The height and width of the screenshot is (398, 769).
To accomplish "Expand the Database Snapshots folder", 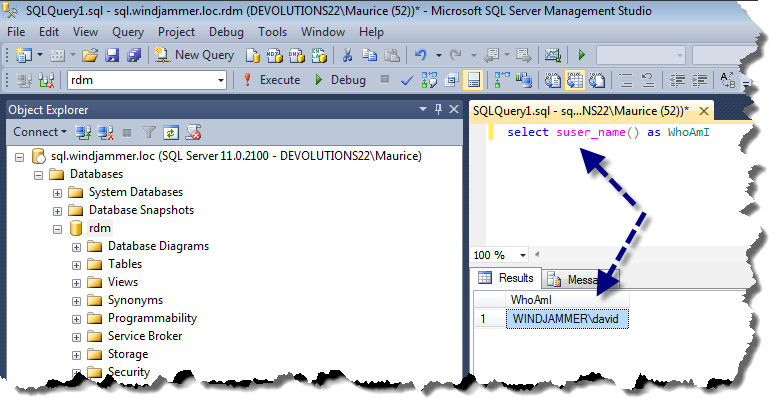I will [x=57, y=211].
